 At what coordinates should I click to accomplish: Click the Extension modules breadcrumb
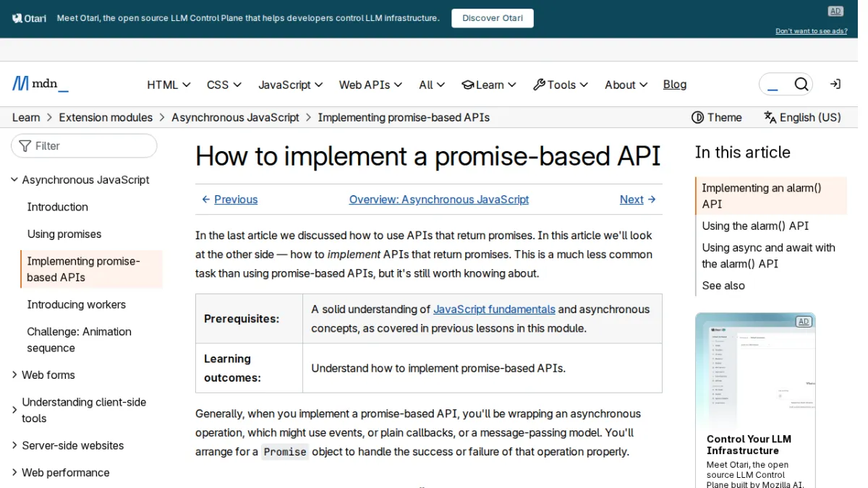(x=106, y=117)
